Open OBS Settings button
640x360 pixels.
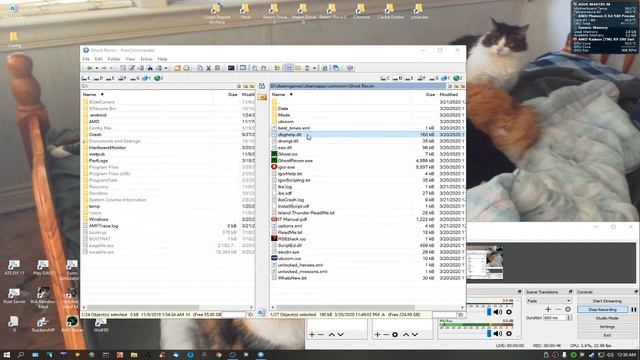(607, 327)
